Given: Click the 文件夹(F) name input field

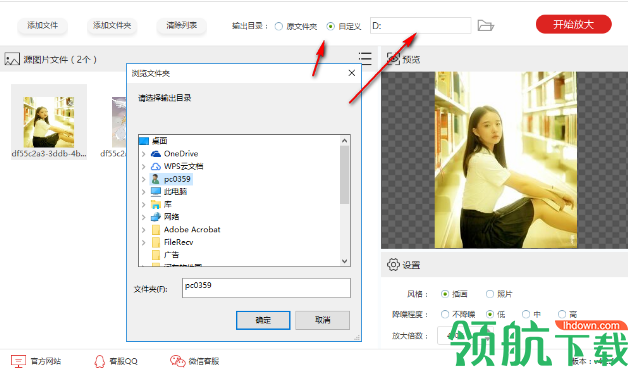Looking at the screenshot, I should pos(266,288).
